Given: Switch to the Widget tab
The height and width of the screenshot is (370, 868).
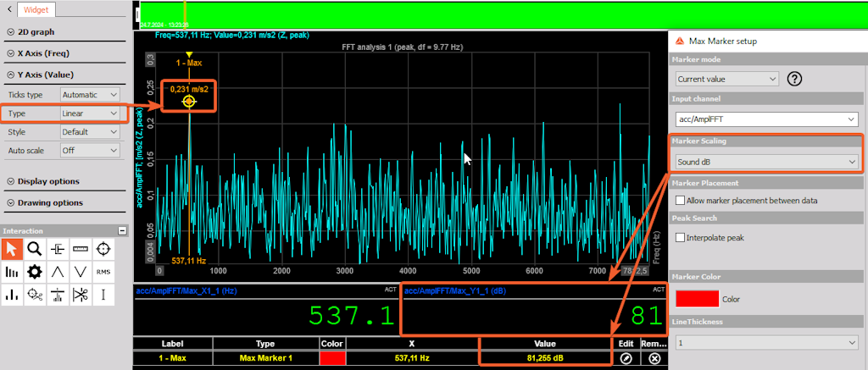Looking at the screenshot, I should point(36,9).
